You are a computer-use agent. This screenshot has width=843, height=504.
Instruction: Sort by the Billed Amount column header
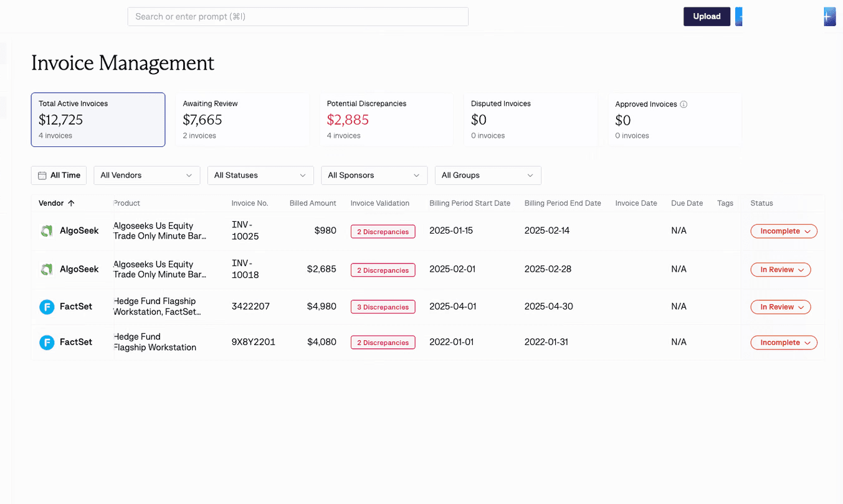(313, 203)
